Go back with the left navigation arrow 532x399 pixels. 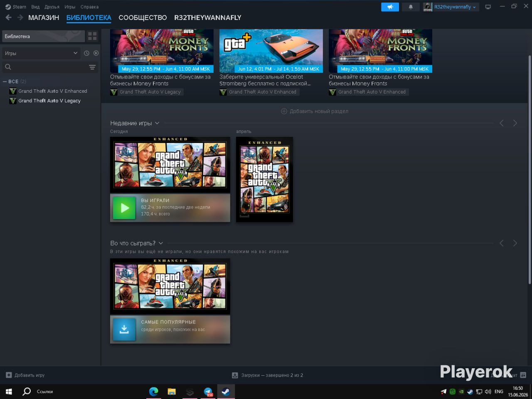[8, 17]
